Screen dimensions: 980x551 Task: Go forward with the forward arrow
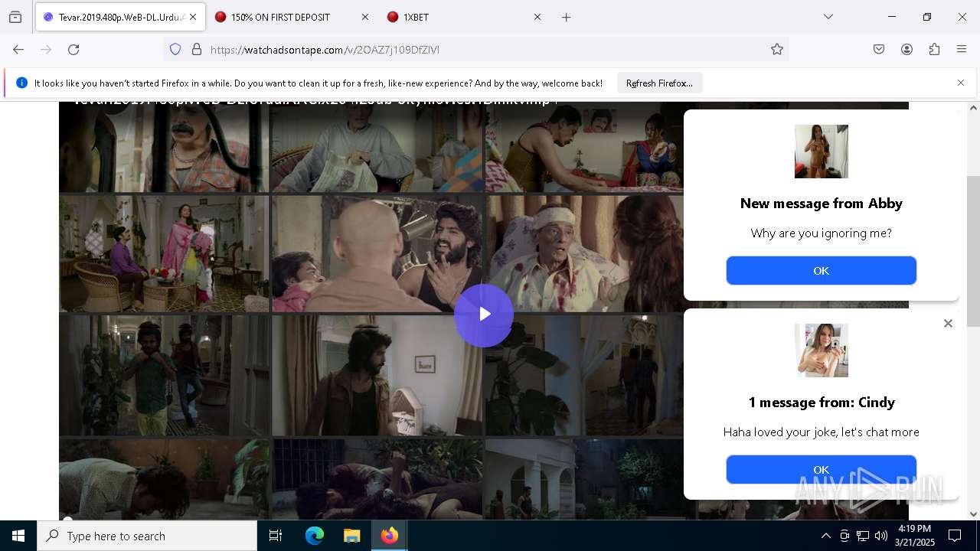pos(46,49)
